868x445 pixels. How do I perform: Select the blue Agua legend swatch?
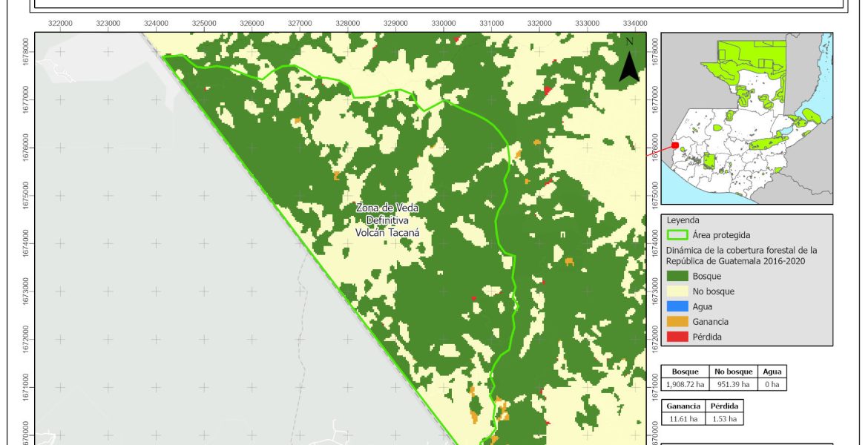pyautogui.click(x=678, y=306)
